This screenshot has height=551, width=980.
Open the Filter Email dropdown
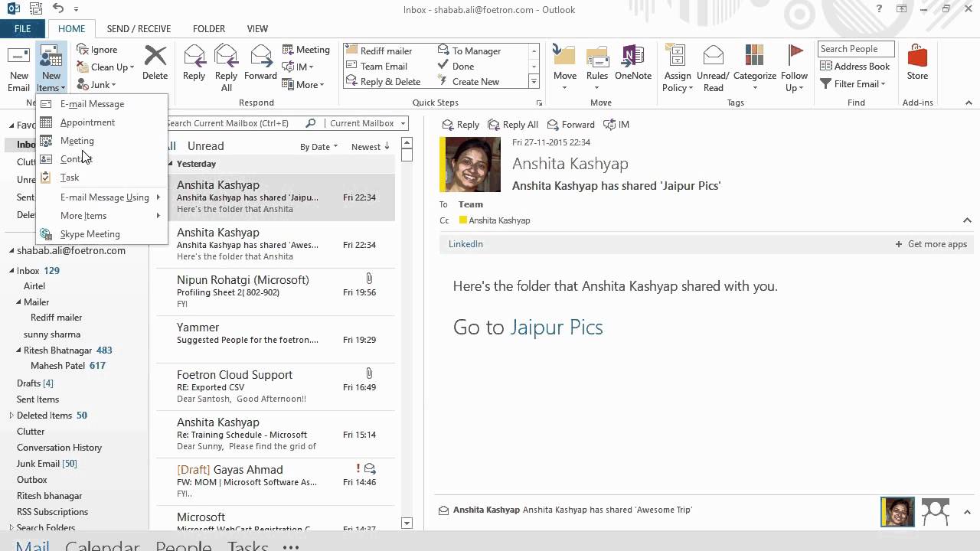(852, 84)
